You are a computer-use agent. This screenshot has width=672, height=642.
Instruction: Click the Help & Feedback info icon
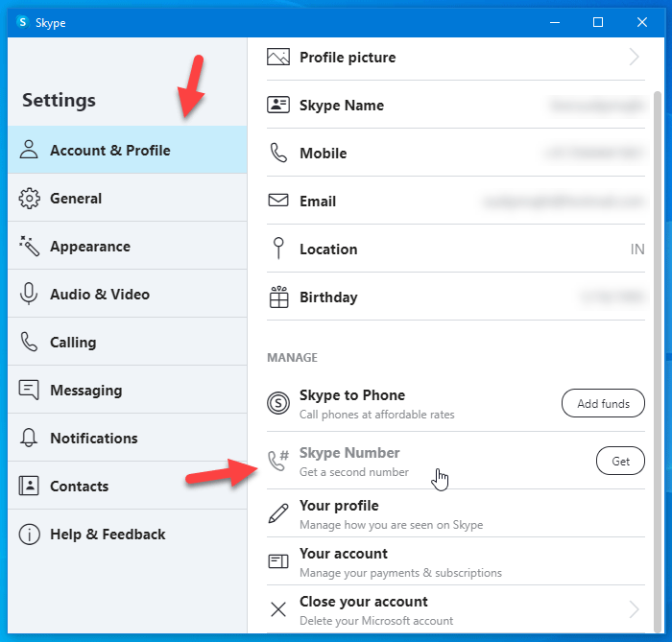[x=29, y=535]
